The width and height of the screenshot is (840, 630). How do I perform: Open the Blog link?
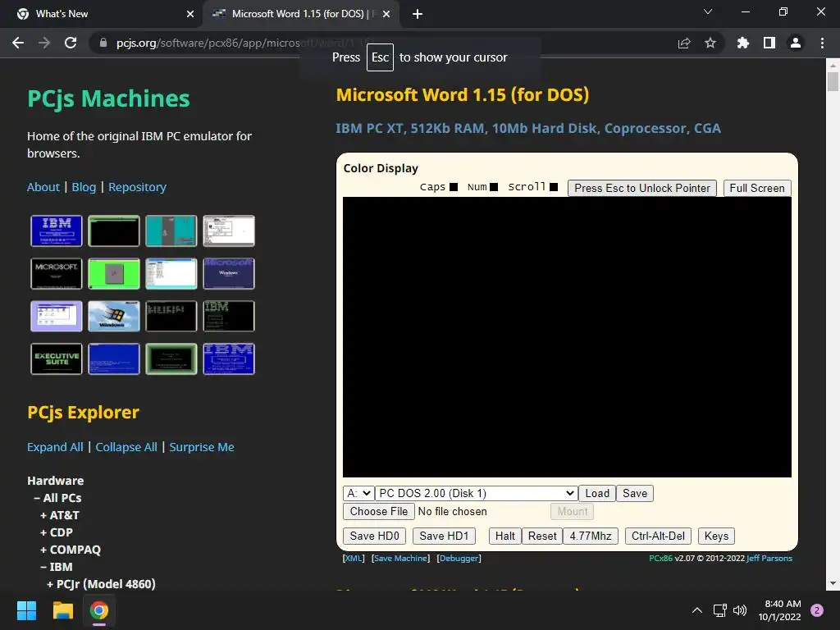coord(84,187)
